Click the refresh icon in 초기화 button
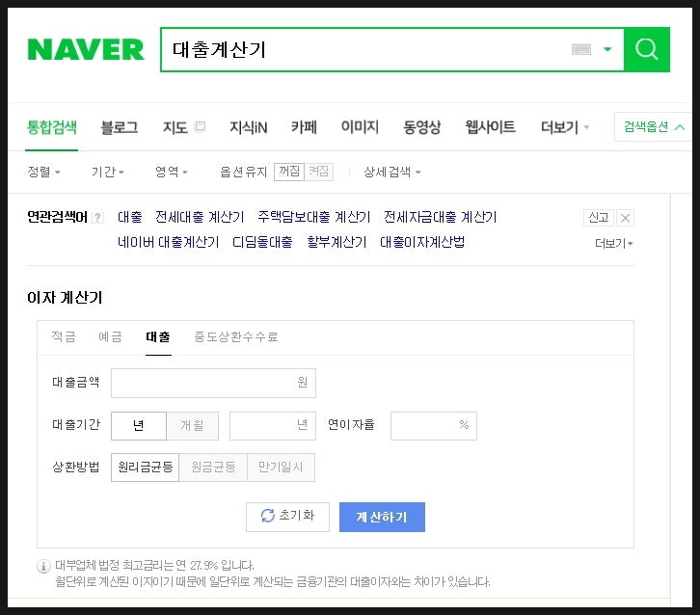 pos(267,516)
